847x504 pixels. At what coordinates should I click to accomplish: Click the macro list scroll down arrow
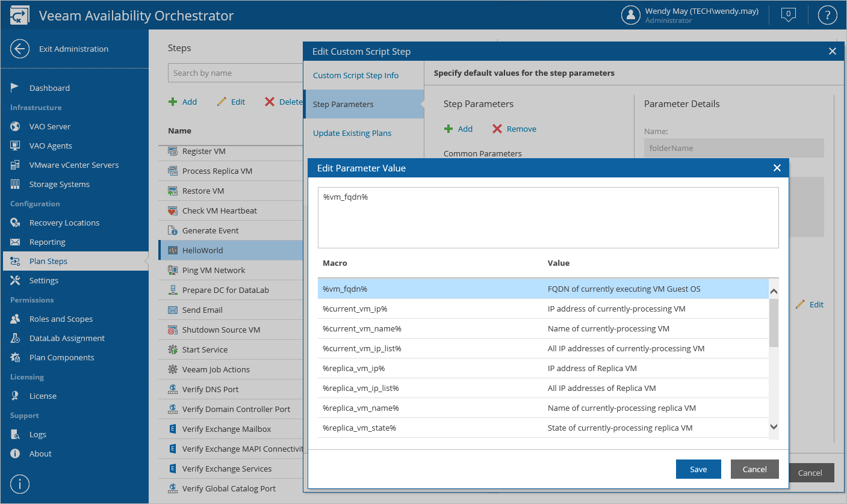click(x=774, y=426)
